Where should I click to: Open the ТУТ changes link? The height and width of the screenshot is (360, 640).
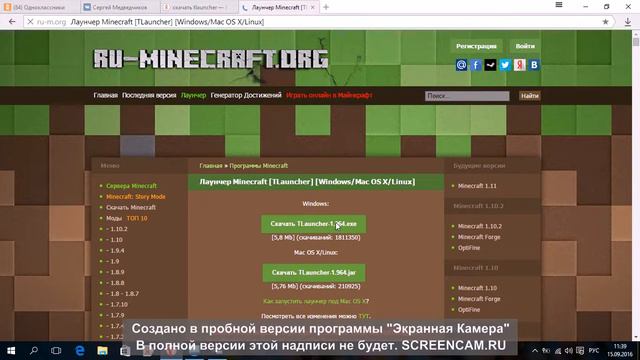364,316
